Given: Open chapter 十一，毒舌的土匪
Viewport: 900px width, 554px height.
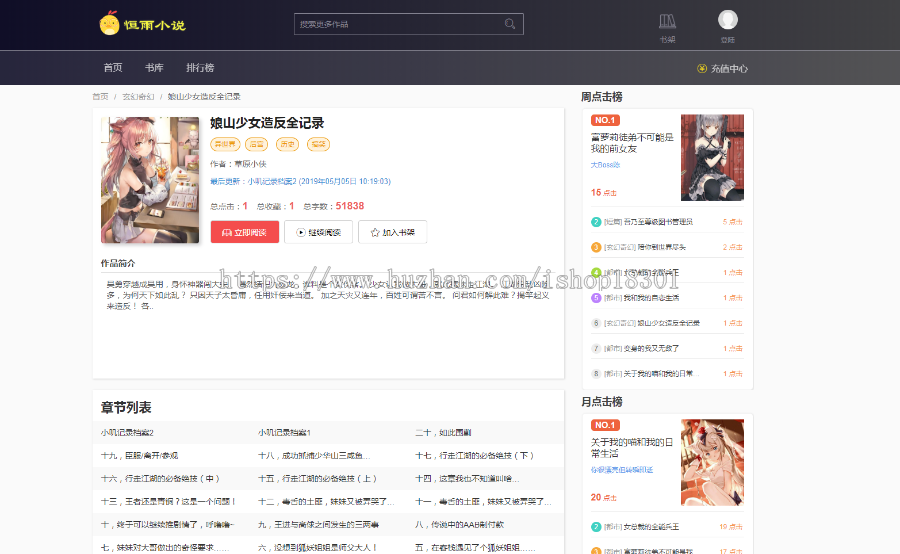Looking at the screenshot, I should click(483, 501).
